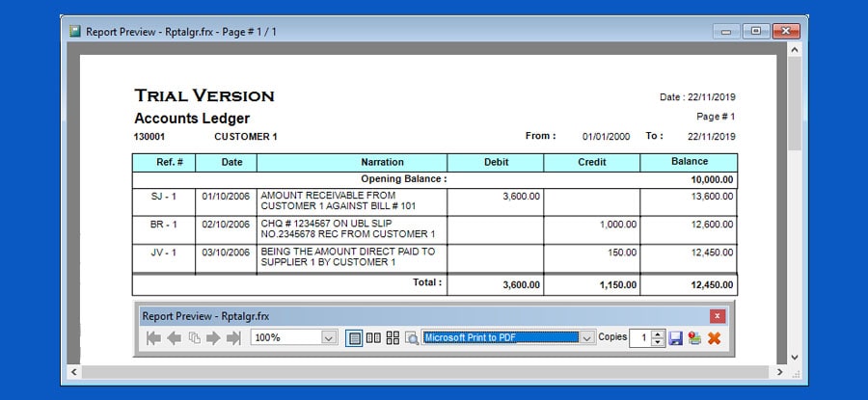Click the horizontal scrollbar thumb
The height and width of the screenshot is (400, 868).
tap(424, 372)
